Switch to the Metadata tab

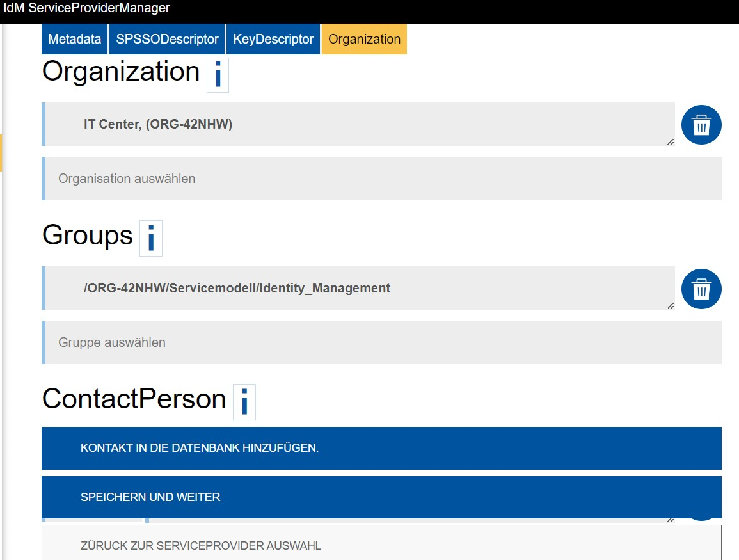click(x=74, y=38)
